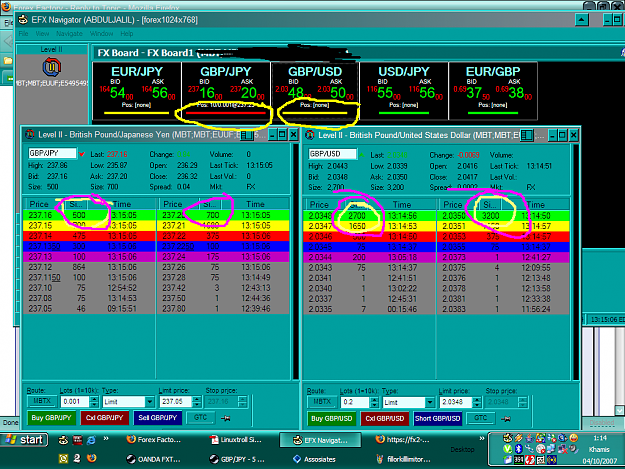
Task: Select bid row 237.14 in GBP/JPY table
Action: pyautogui.click(x=89, y=236)
